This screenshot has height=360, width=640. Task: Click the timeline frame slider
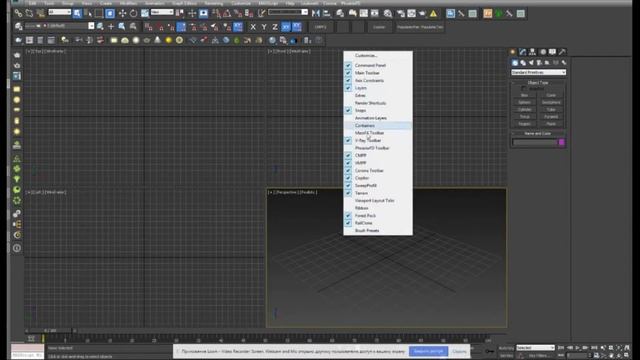(50, 331)
